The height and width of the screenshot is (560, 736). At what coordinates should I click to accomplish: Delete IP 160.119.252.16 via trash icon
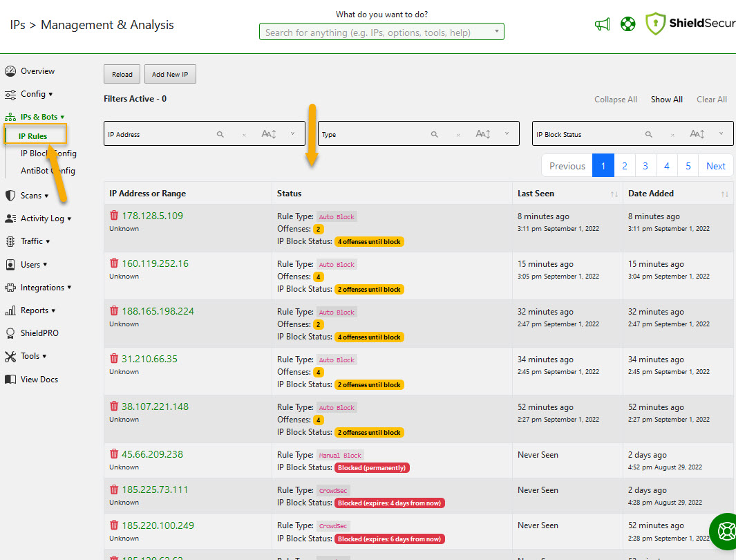113,263
